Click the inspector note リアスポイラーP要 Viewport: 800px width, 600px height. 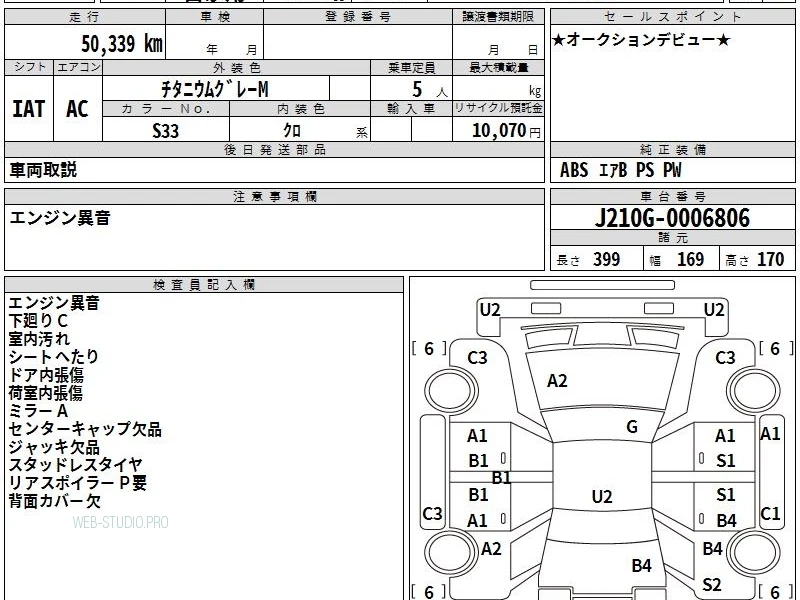78,483
